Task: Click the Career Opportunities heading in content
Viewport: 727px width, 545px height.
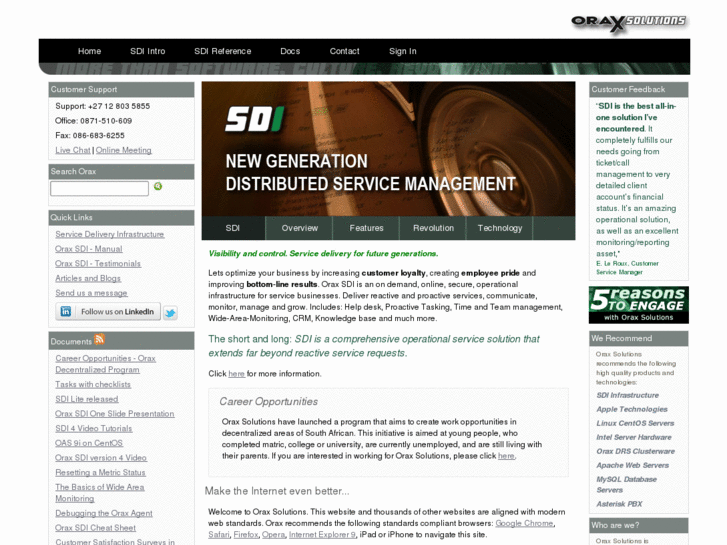Action: [268, 402]
